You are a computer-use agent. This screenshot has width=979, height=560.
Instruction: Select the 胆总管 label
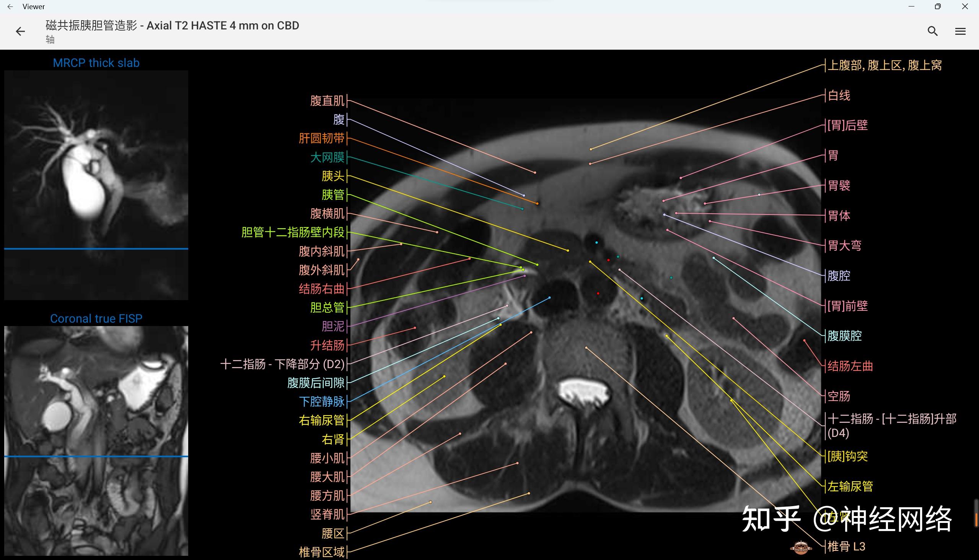click(x=328, y=308)
